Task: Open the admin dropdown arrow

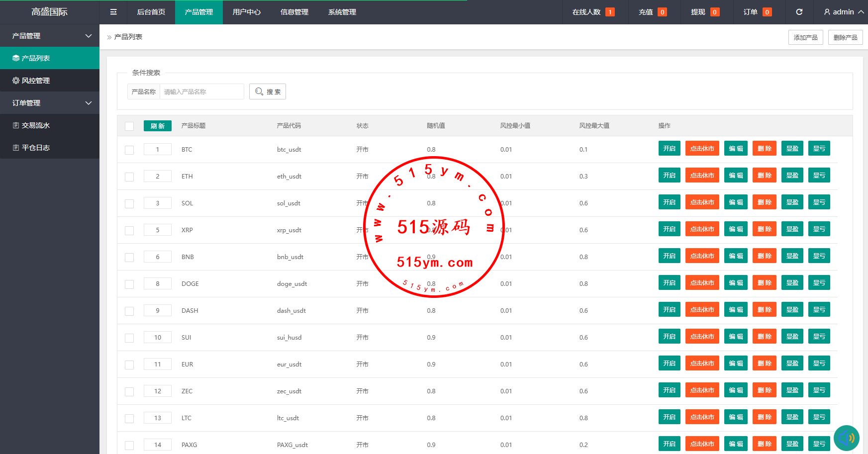Action: click(861, 12)
